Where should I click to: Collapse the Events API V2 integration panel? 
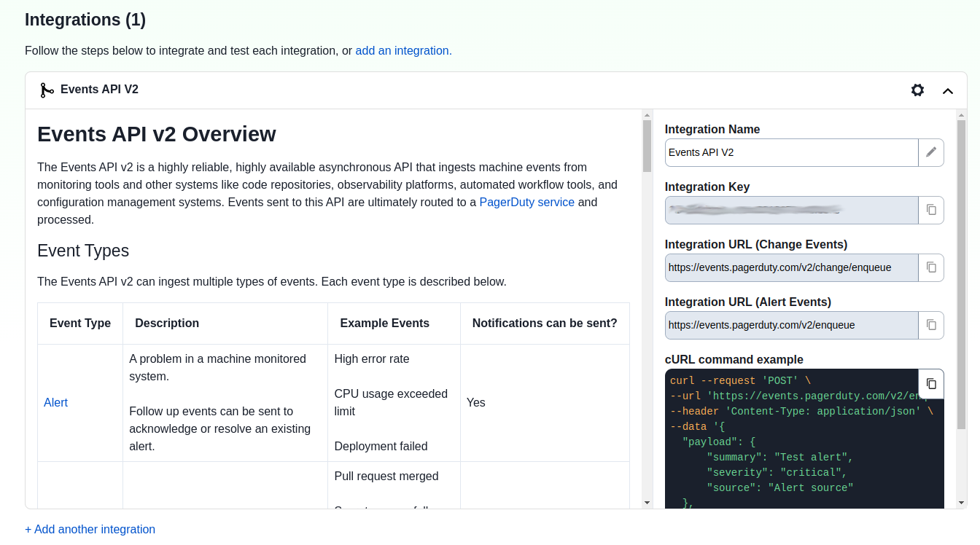click(948, 91)
